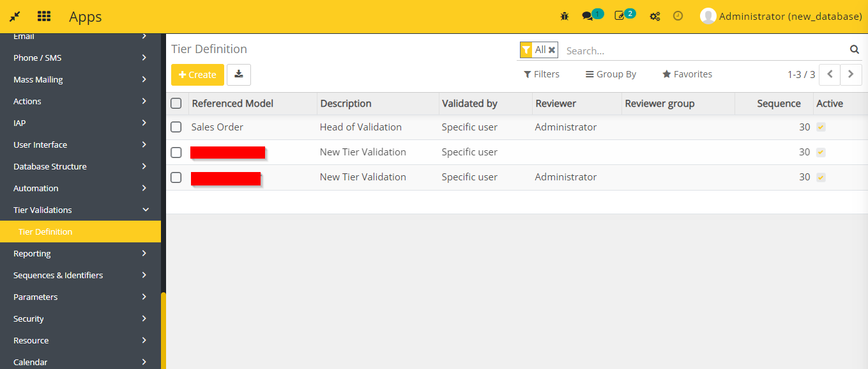The width and height of the screenshot is (868, 369).
Task: Open the conversations chat icon
Action: pos(588,16)
